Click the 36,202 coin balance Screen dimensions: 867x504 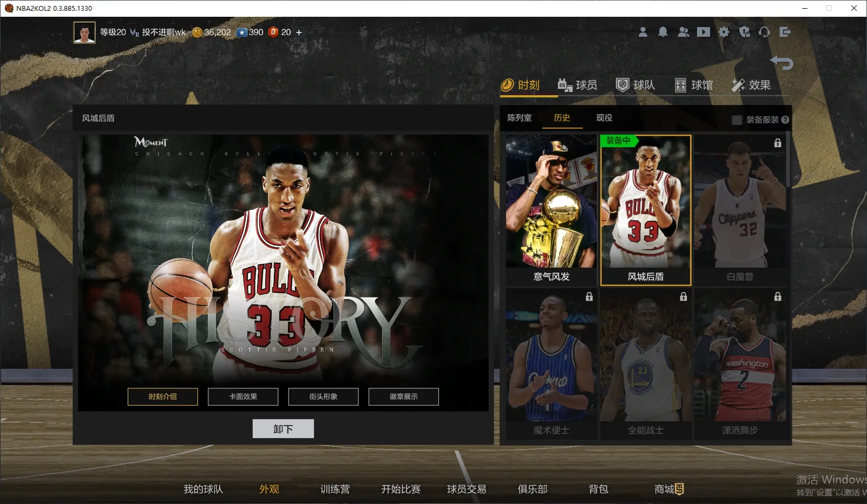tap(218, 32)
